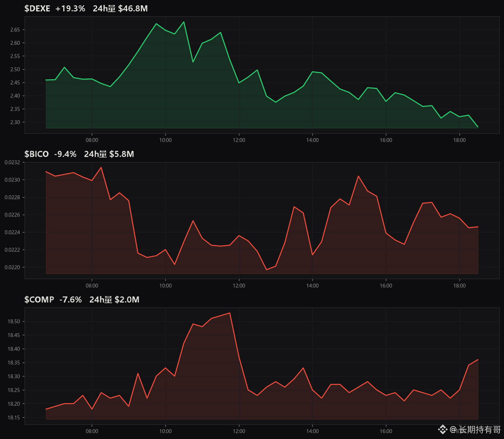The image size is (504, 439).
Task: Click 10:00 on the DEXE time axis
Action: [165, 140]
